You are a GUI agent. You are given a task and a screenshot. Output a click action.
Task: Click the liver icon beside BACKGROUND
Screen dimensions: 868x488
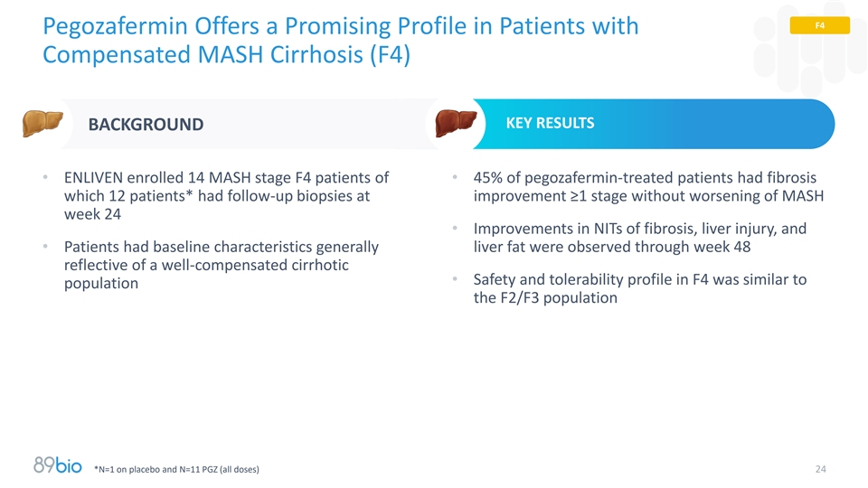[41, 124]
